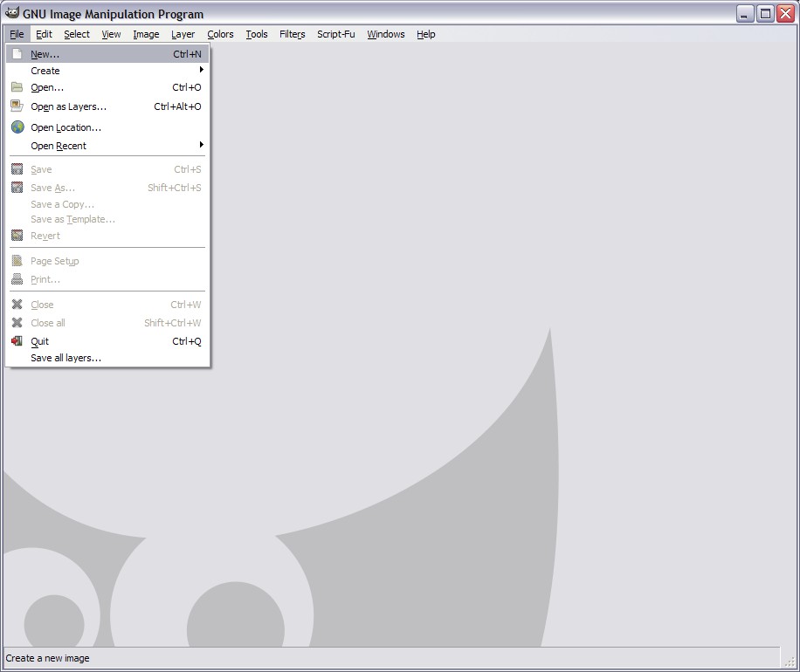Image resolution: width=800 pixels, height=672 pixels.
Task: Click the resize grip at window corner
Action: pos(790,662)
